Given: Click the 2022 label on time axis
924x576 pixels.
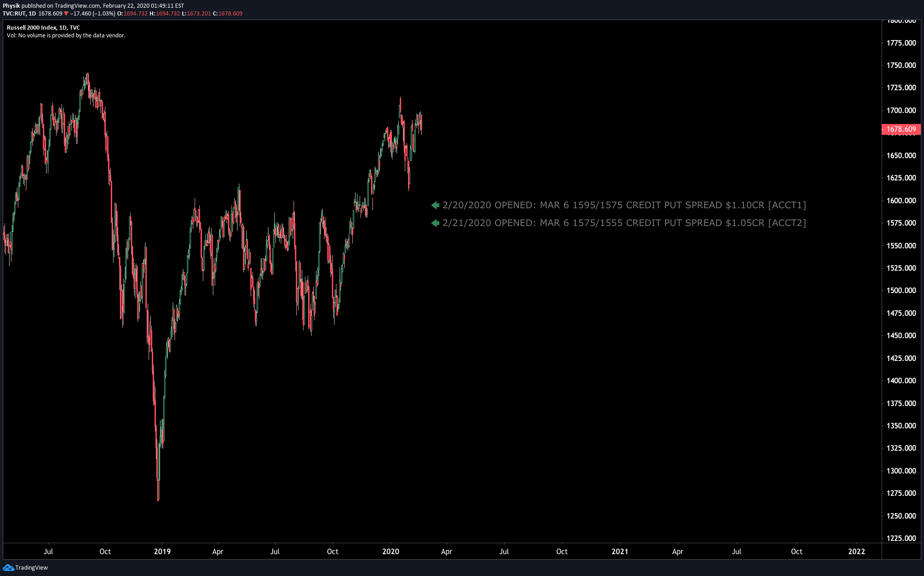Looking at the screenshot, I should (x=857, y=551).
